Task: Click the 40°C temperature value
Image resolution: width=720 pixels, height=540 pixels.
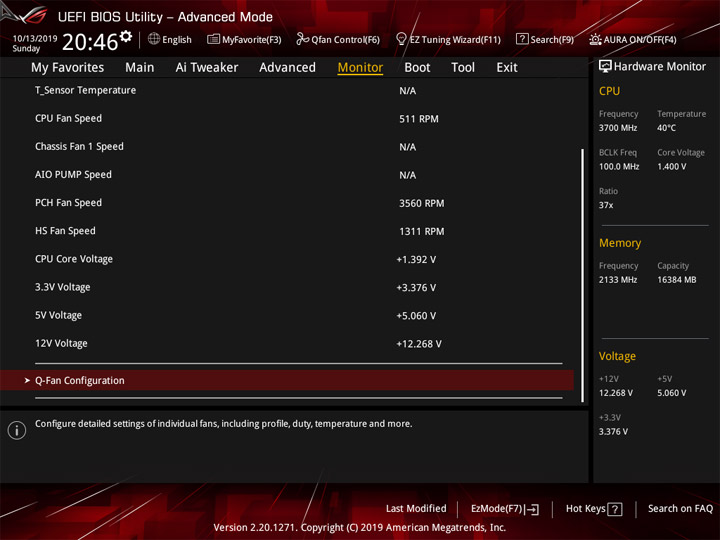Action: coord(666,128)
